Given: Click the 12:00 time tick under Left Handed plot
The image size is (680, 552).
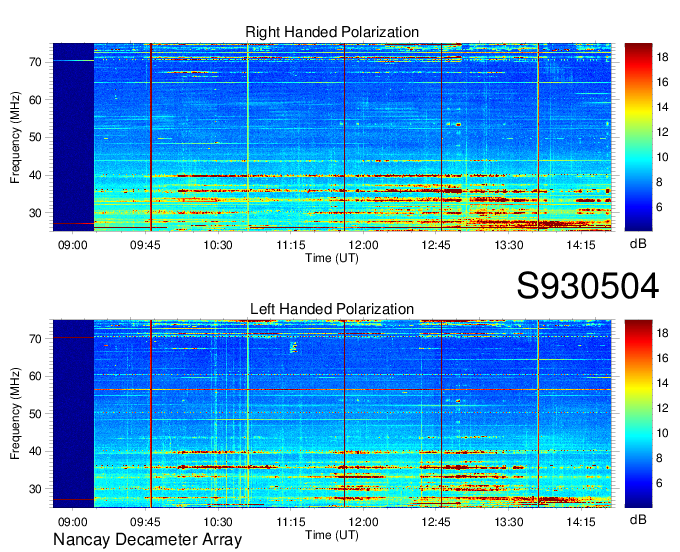Looking at the screenshot, I should 363,522.
